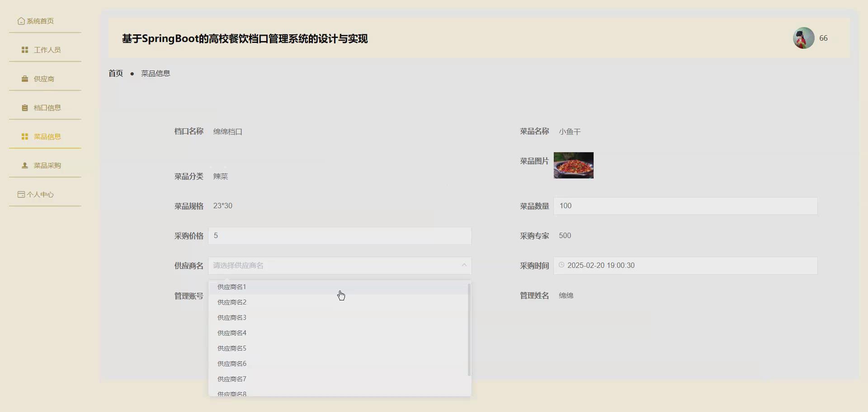Image resolution: width=868 pixels, height=412 pixels.
Task: Click the username 66 in header
Action: click(x=824, y=38)
